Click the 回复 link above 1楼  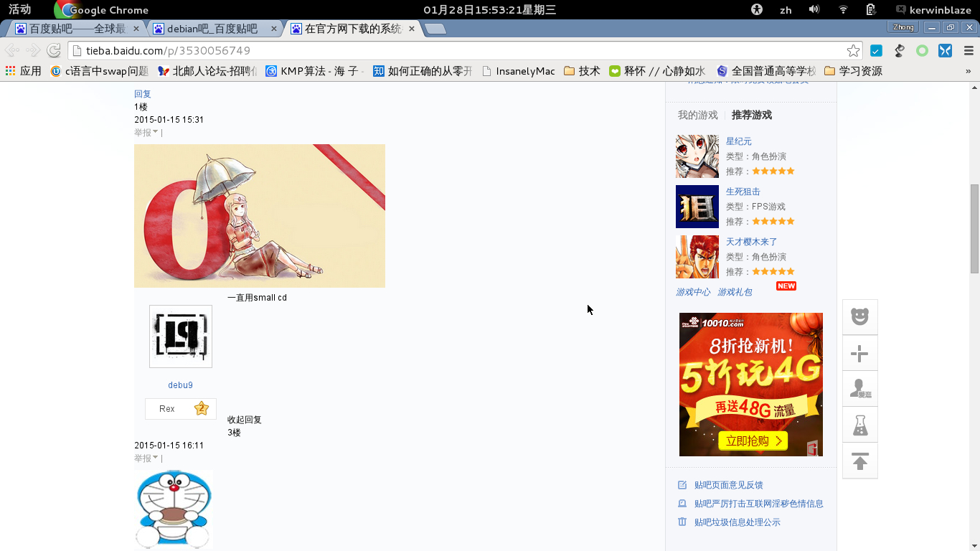pyautogui.click(x=143, y=94)
